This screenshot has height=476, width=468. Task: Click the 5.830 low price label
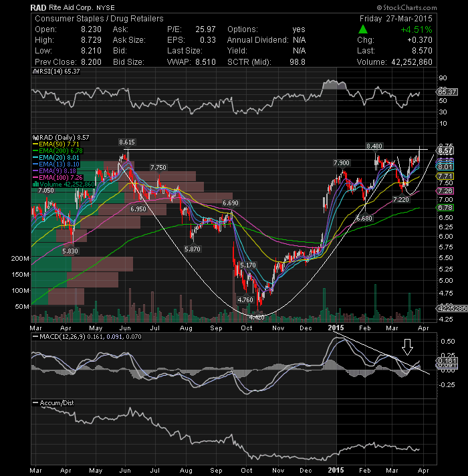pos(70,251)
